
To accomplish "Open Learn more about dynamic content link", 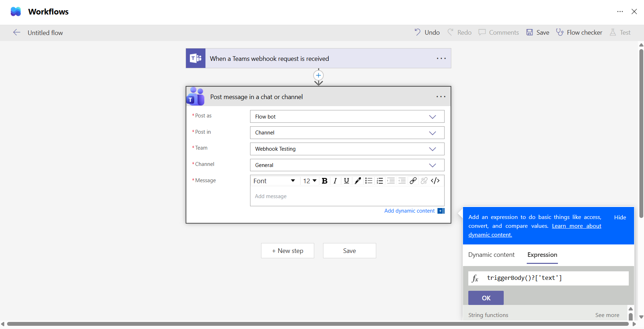I will (576, 226).
